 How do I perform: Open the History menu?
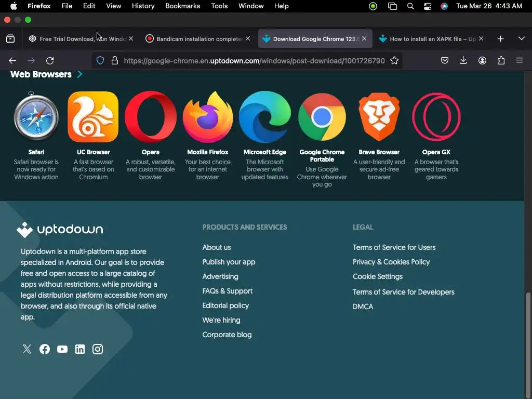143,6
